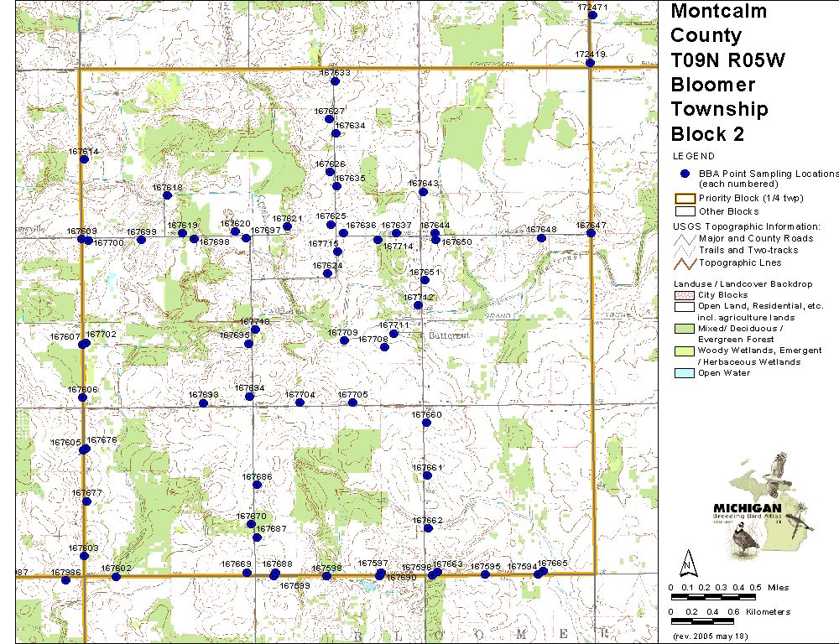Select the Other Blocks legend box
This screenshot has width=839, height=644.
(x=685, y=212)
